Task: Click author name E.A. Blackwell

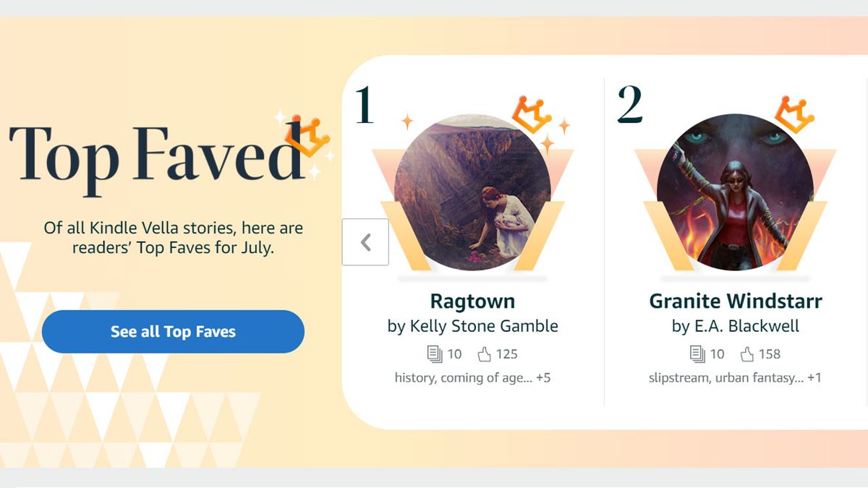Action: coord(735,326)
